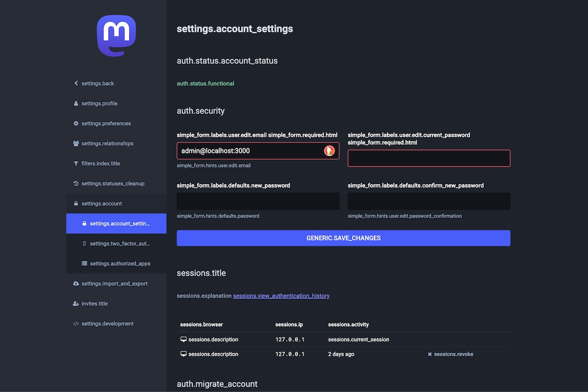
Task: Click the filters.index.title funnel icon
Action: (x=76, y=164)
